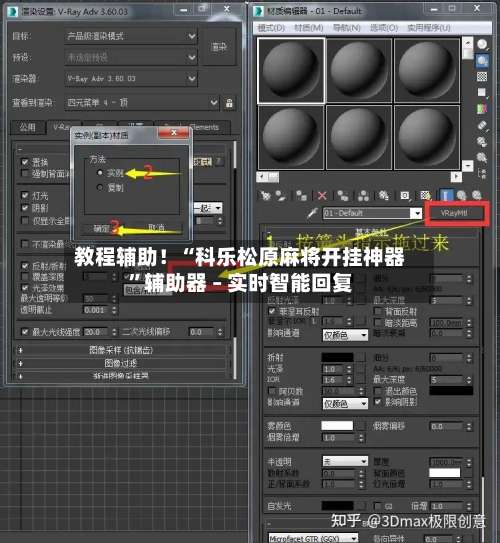Image resolution: width=500 pixels, height=543 pixels.
Task: Click the VRayMtl material type button
Action: [x=454, y=213]
